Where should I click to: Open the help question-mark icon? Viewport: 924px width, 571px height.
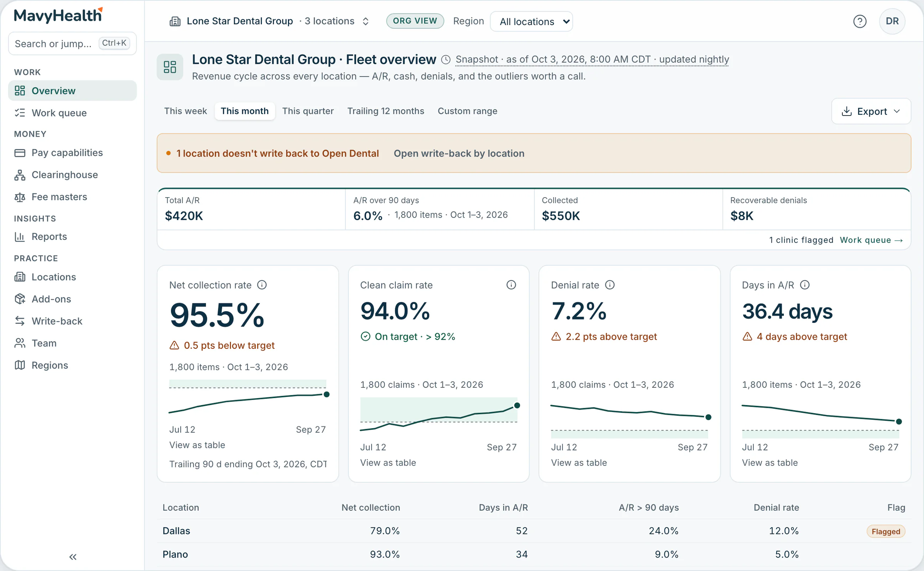pos(860,21)
